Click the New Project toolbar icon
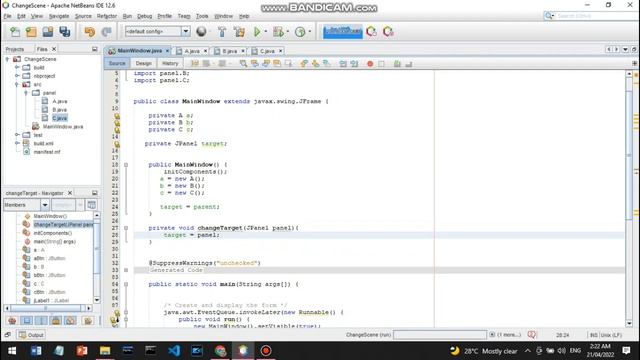The height and width of the screenshot is (360, 640). (31, 31)
